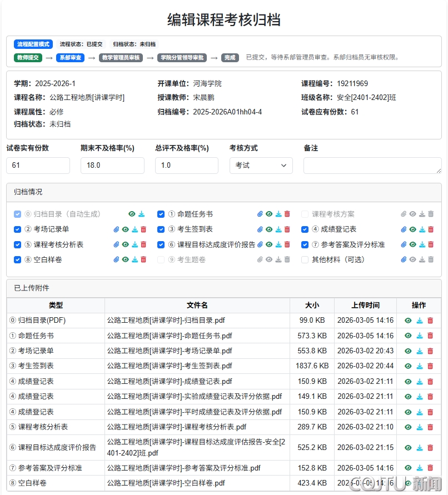Image resolution: width=448 pixels, height=495 pixels.
Task: Download the 课程目标达成度评估报告 attachment
Action: 420,448
